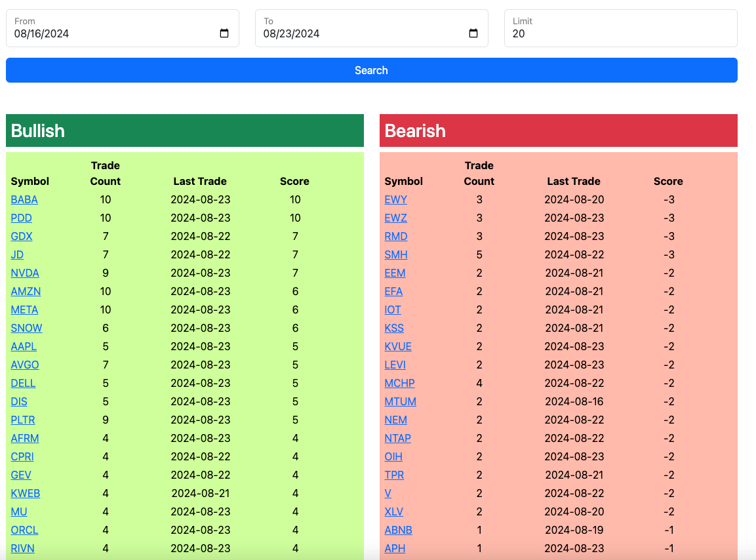Open the DIS symbol link
Viewport: 756px width, 560px height.
(19, 401)
